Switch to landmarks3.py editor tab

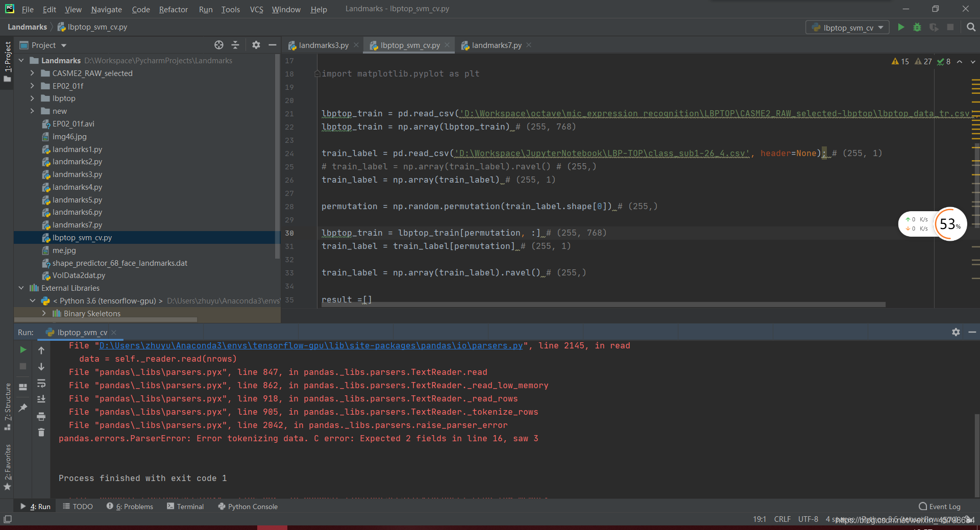[x=323, y=45]
